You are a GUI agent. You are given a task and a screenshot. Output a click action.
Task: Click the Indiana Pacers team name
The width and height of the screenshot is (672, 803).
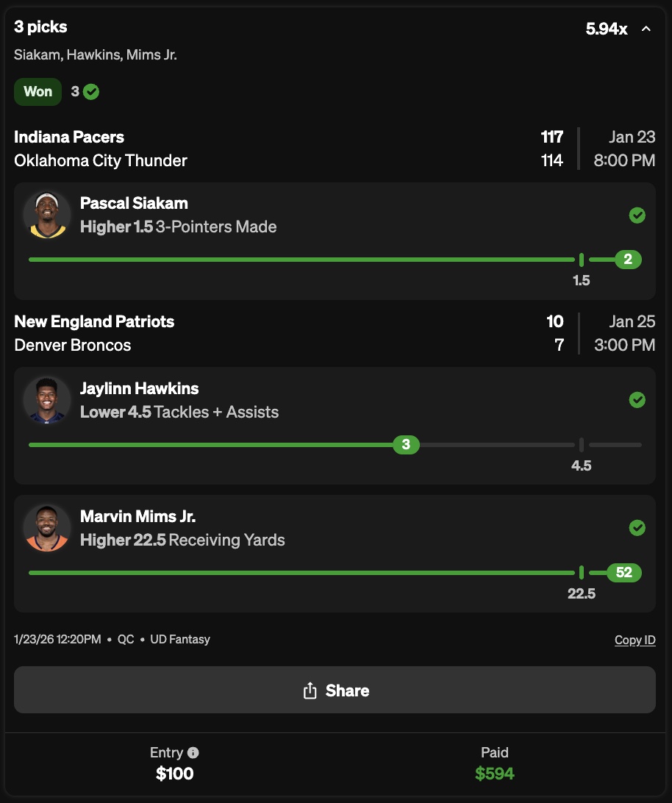coord(69,137)
